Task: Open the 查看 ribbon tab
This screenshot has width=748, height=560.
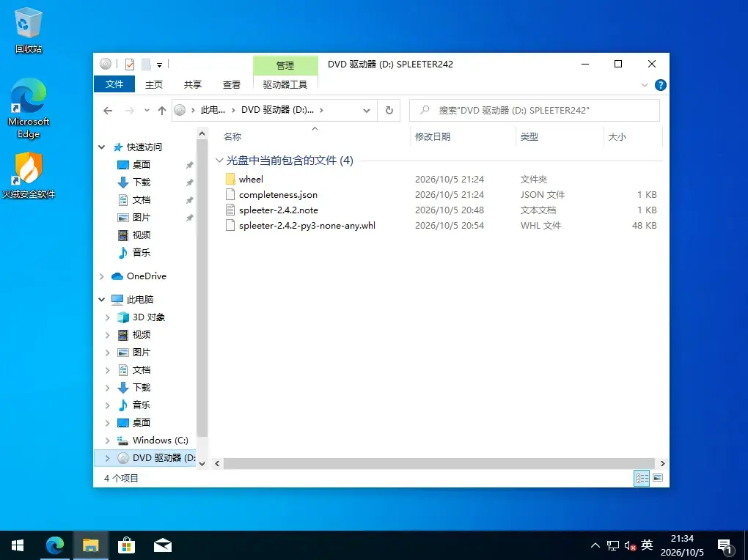Action: pyautogui.click(x=231, y=84)
